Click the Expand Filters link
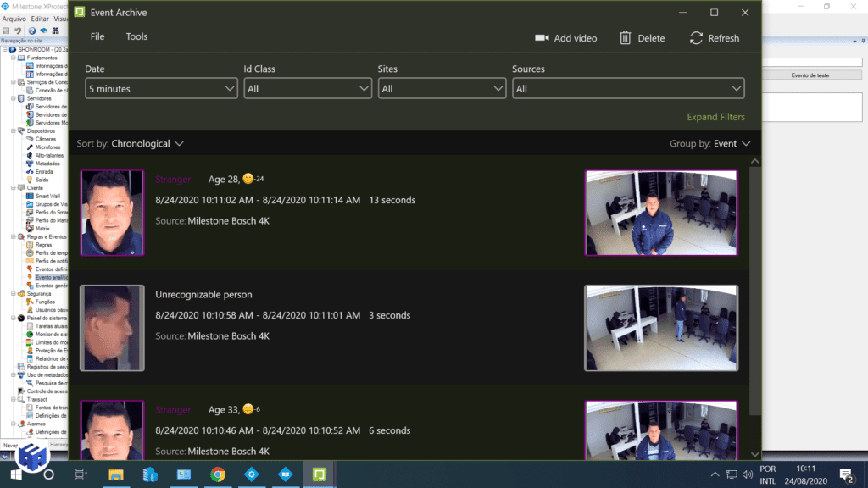The image size is (868, 488). click(715, 117)
